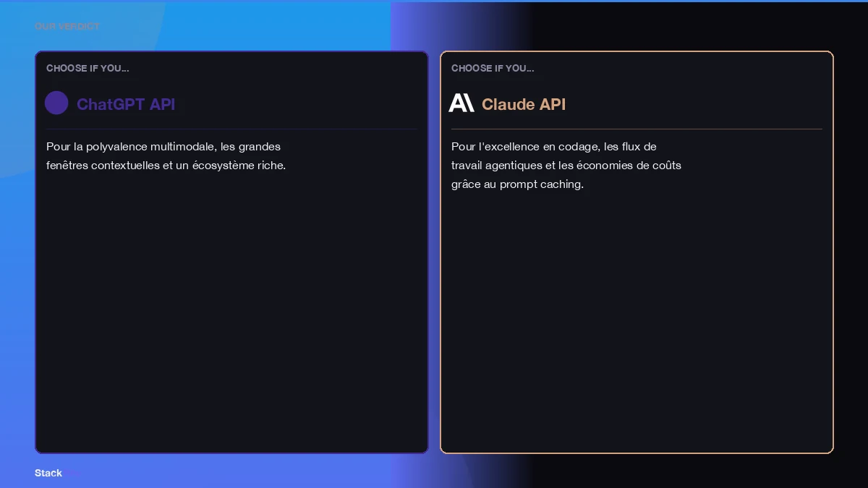
Task: Select the Anthropic logo beside Claude API
Action: pos(461,102)
